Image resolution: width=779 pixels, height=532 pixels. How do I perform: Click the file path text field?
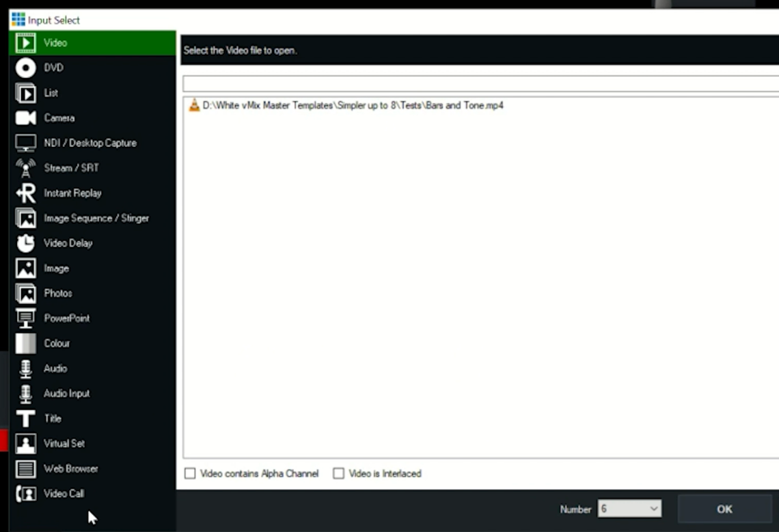(x=480, y=83)
